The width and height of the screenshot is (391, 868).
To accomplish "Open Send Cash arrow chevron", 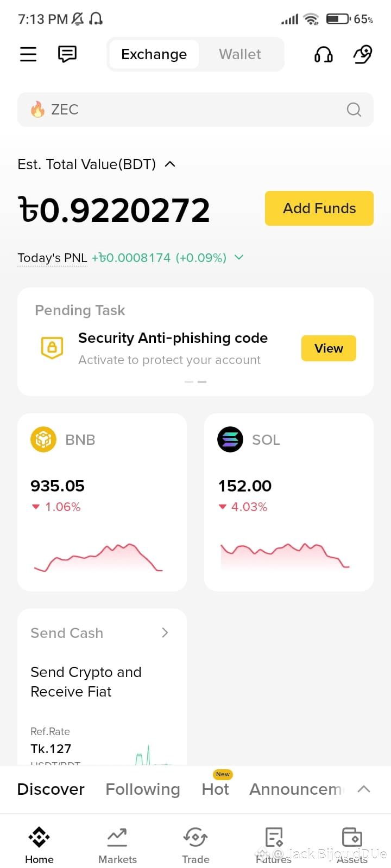I will pyautogui.click(x=165, y=633).
